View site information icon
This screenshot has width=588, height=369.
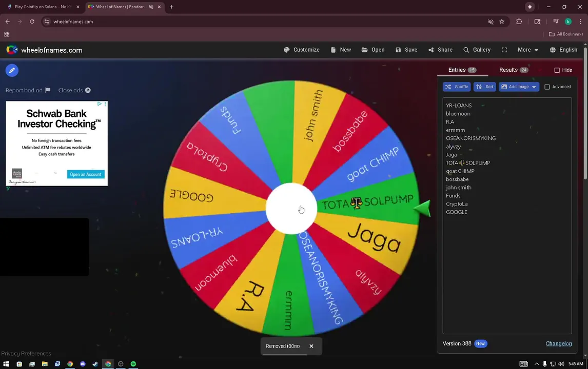pyautogui.click(x=47, y=22)
